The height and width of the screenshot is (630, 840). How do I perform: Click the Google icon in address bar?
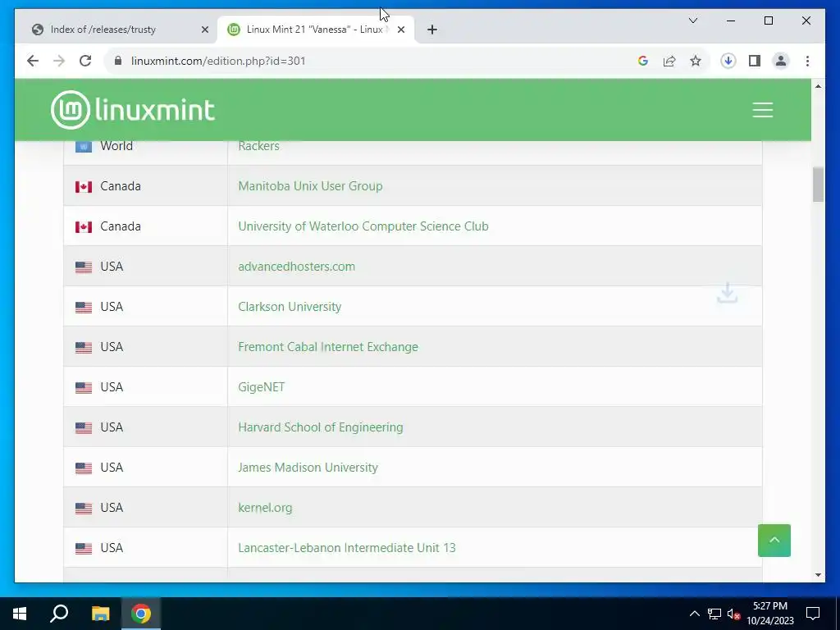(x=643, y=61)
